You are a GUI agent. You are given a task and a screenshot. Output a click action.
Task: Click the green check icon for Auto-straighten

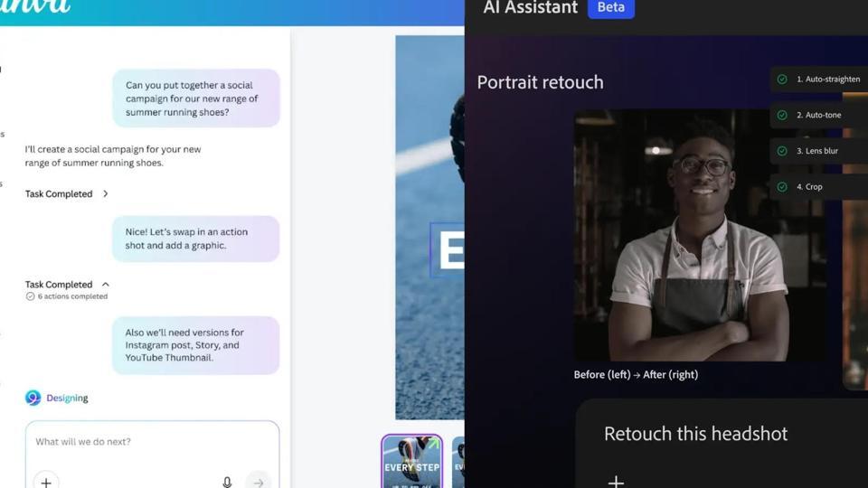pos(782,80)
